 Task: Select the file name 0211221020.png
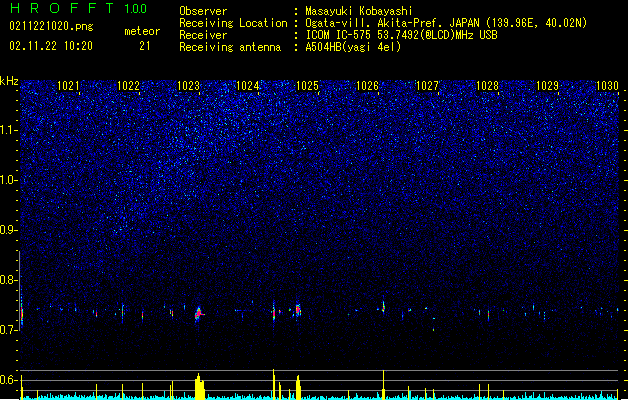click(51, 26)
